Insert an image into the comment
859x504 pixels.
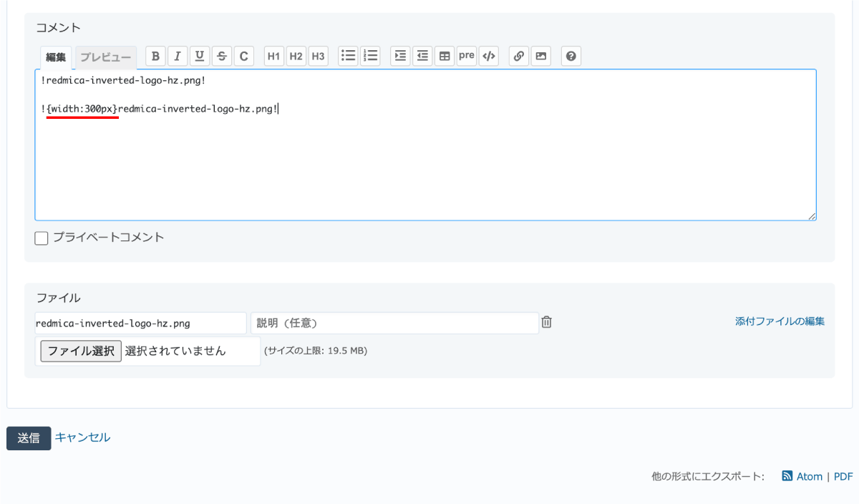point(540,56)
